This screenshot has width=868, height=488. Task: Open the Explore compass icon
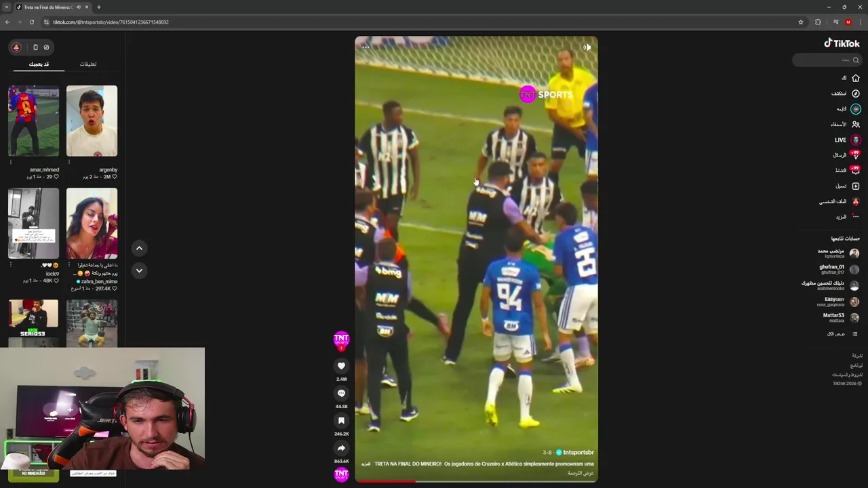point(855,94)
